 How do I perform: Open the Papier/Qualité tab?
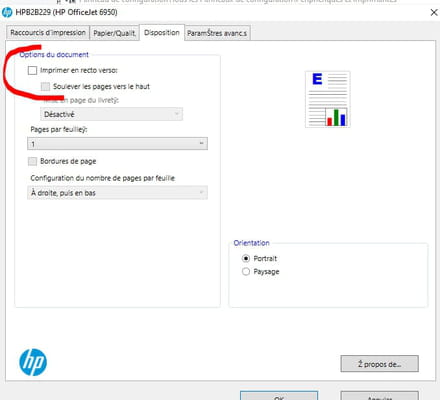point(114,33)
